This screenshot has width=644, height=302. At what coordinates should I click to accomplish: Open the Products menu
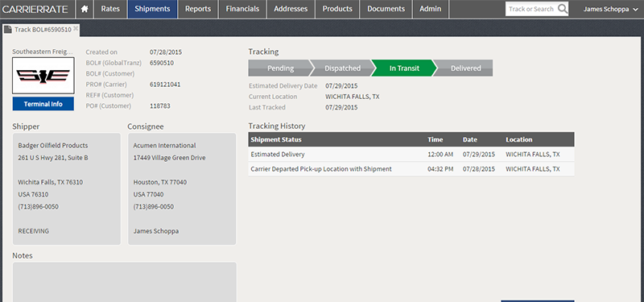[337, 9]
